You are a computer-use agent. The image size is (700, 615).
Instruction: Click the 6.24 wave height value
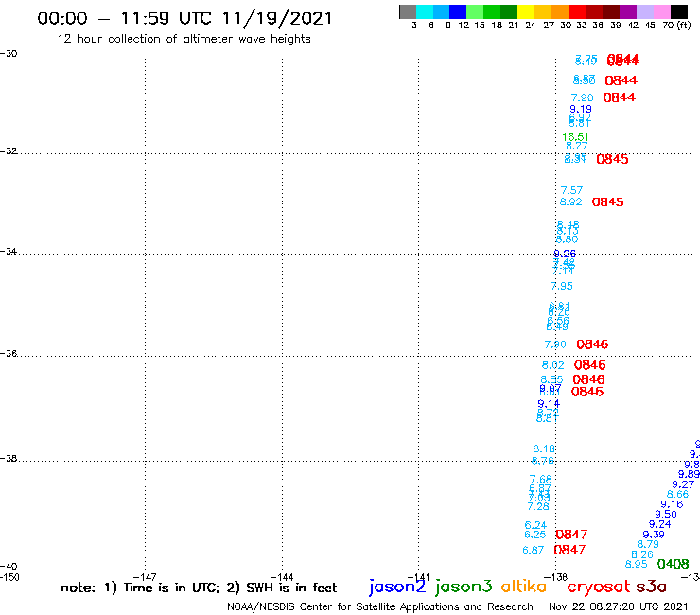pyautogui.click(x=535, y=525)
